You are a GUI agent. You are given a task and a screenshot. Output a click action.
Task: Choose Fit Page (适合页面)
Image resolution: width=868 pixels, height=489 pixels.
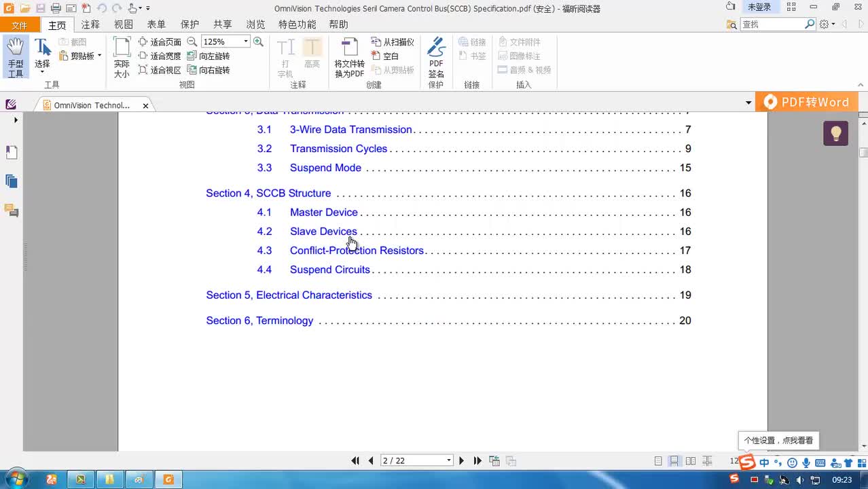click(x=160, y=42)
